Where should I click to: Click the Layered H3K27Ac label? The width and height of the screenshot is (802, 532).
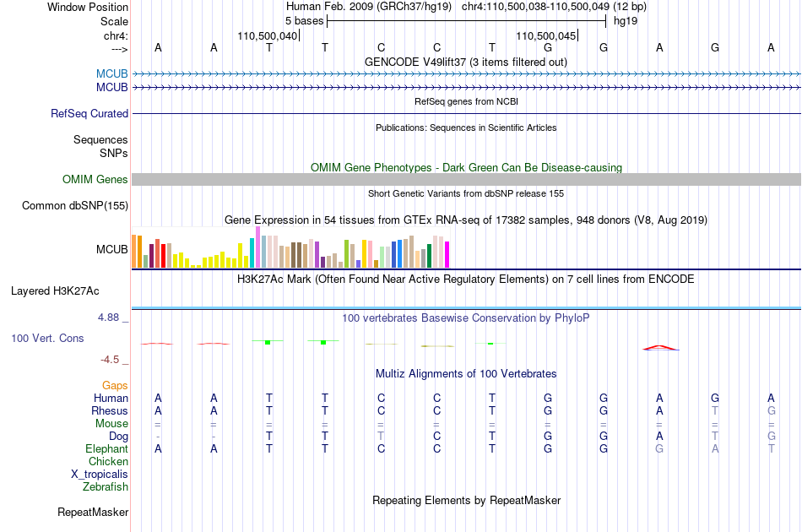[55, 291]
